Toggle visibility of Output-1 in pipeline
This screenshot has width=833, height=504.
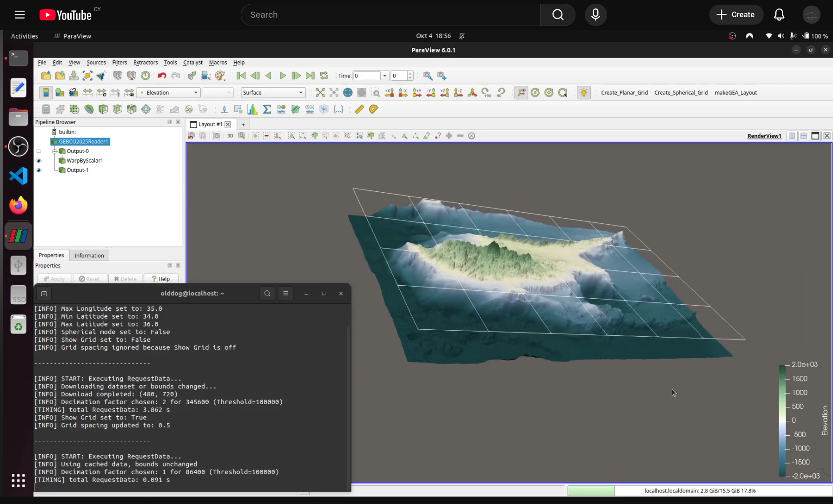coord(39,170)
